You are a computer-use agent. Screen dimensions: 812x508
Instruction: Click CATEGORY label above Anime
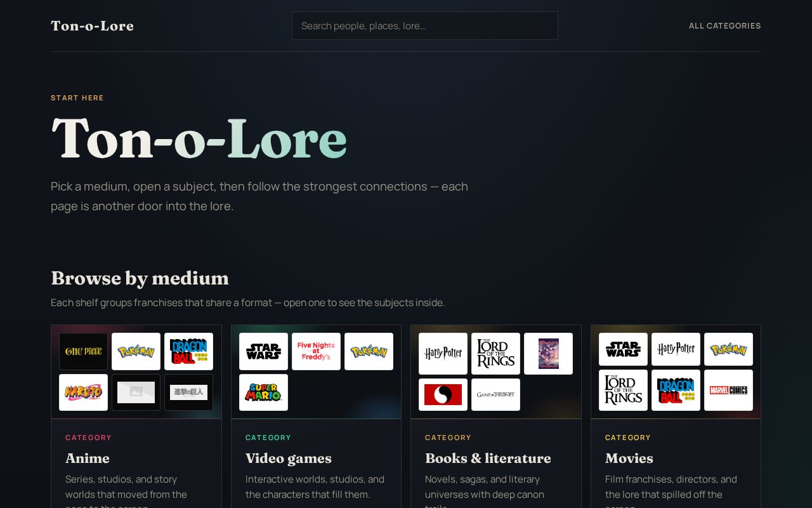click(88, 438)
